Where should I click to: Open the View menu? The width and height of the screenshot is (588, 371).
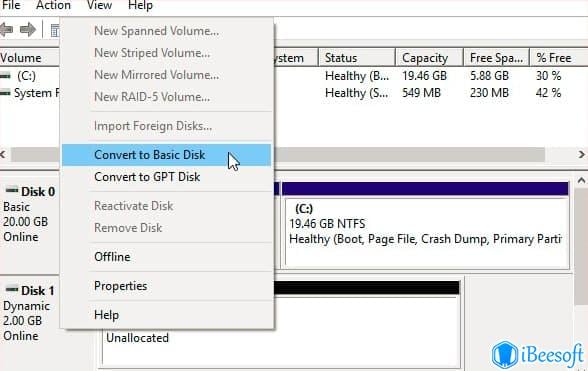pyautogui.click(x=99, y=6)
